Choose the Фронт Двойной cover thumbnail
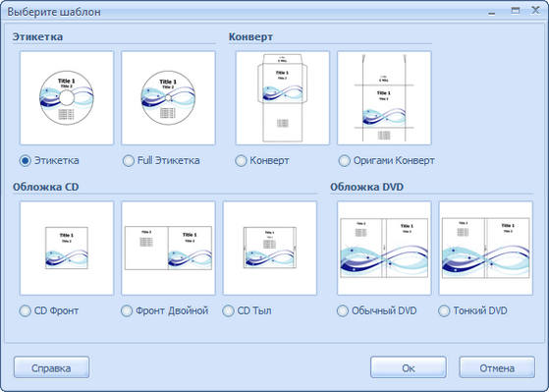 (x=168, y=248)
